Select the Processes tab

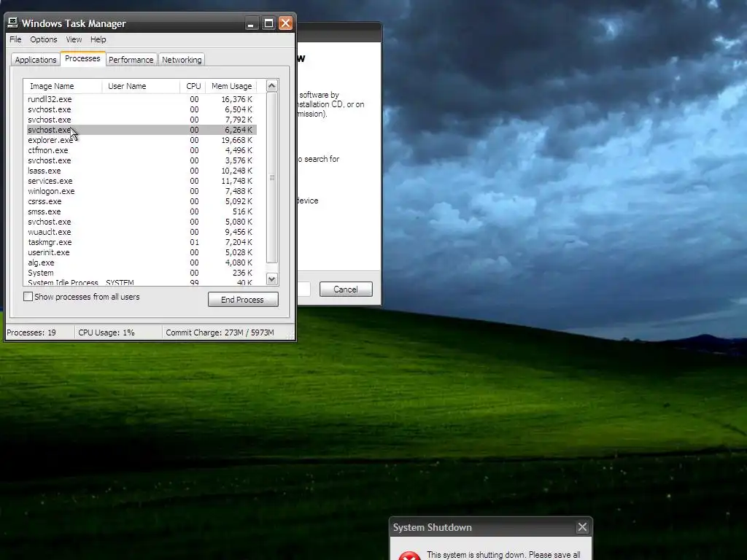pyautogui.click(x=82, y=58)
